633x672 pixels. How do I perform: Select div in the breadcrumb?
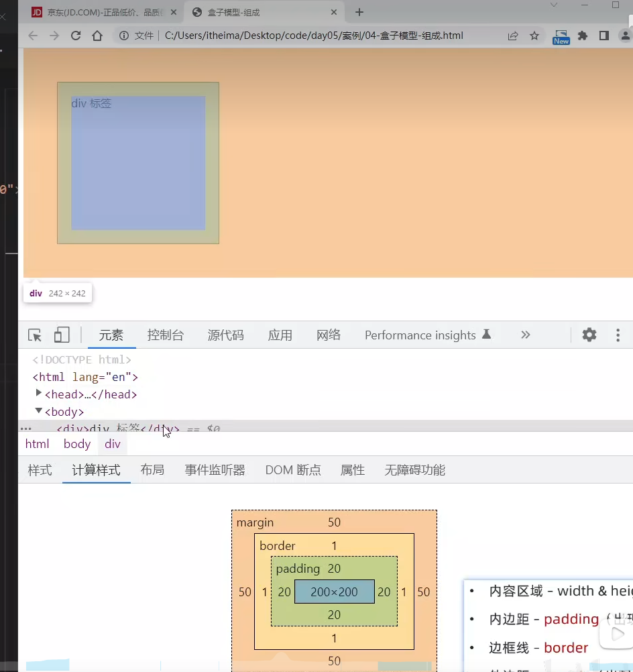click(x=112, y=444)
